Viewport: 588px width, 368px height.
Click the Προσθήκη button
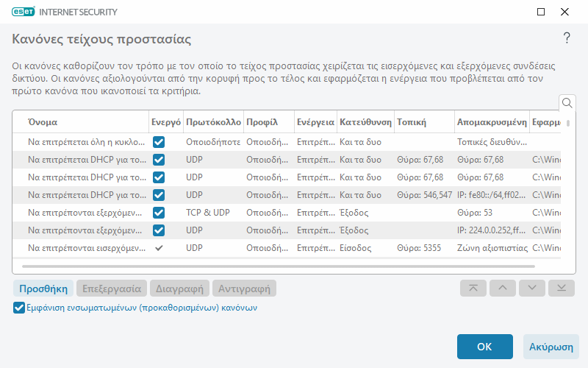pos(43,289)
